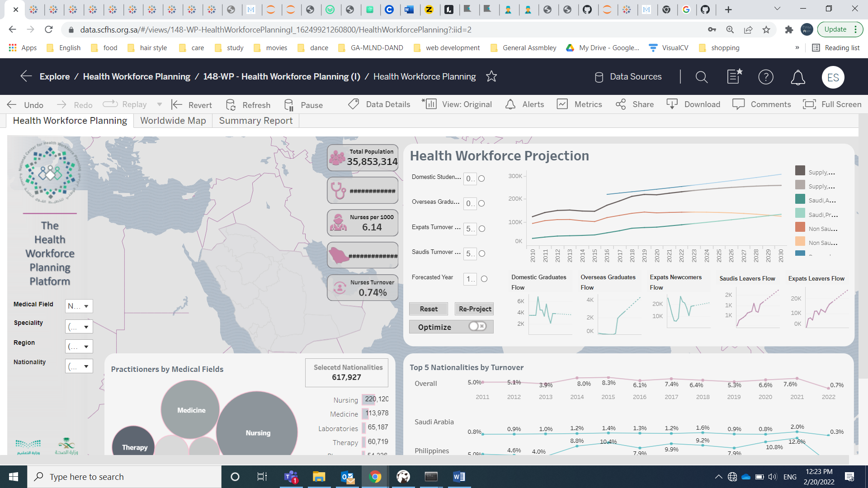Click the search magnifier icon in header
This screenshot has width=868, height=488.
point(701,77)
